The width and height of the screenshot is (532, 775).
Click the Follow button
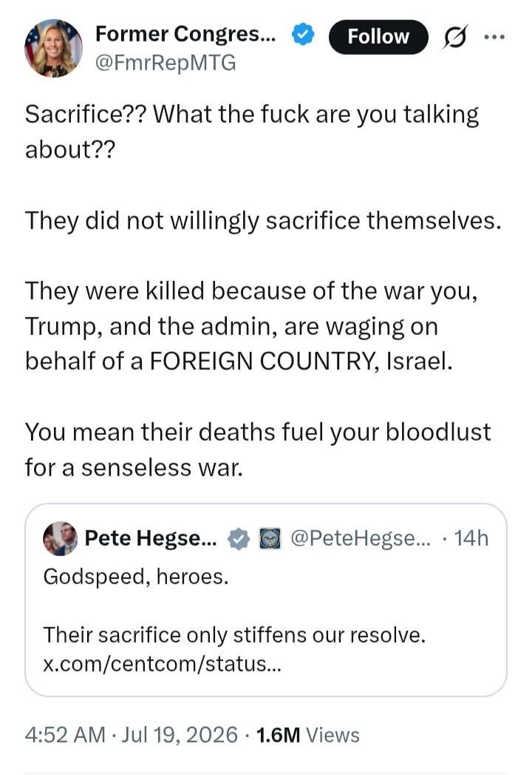tap(378, 36)
